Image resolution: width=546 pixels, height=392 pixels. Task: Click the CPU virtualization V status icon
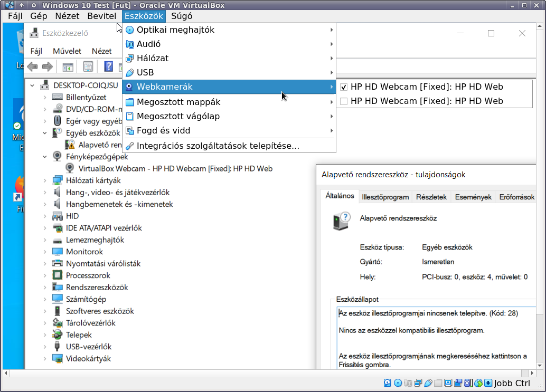(x=468, y=383)
